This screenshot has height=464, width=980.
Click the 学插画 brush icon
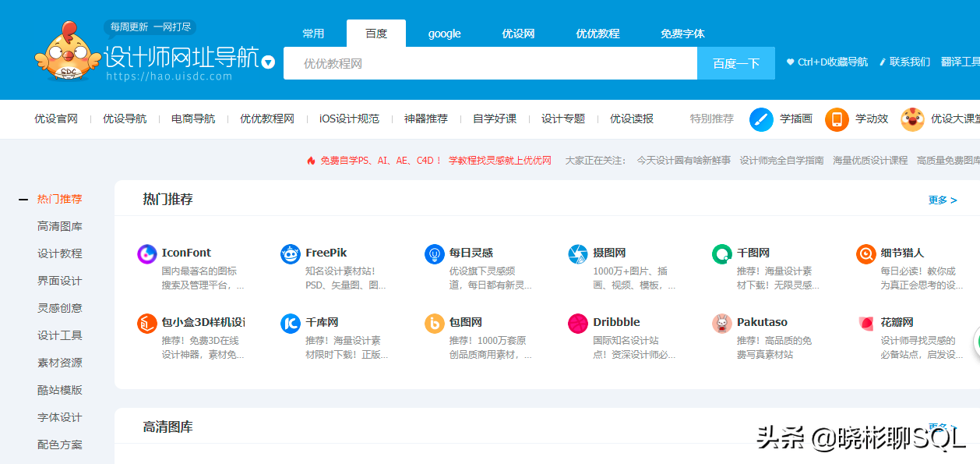click(761, 119)
